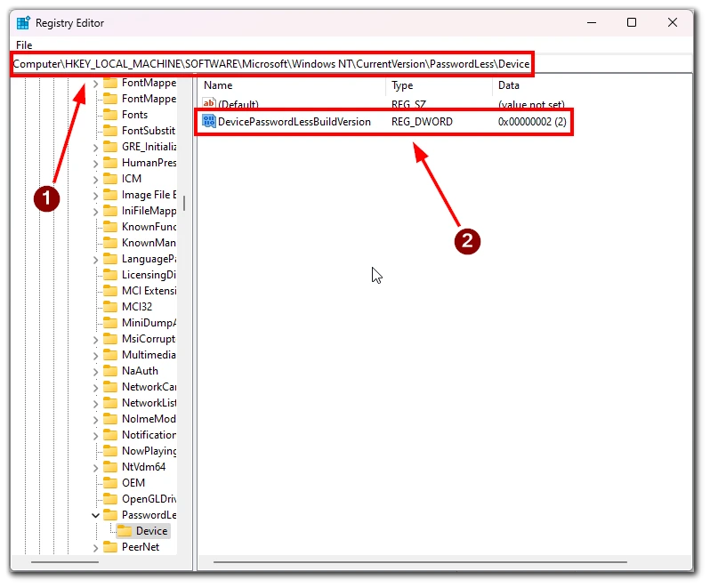
Task: Expand the Notification key
Action: pos(95,436)
